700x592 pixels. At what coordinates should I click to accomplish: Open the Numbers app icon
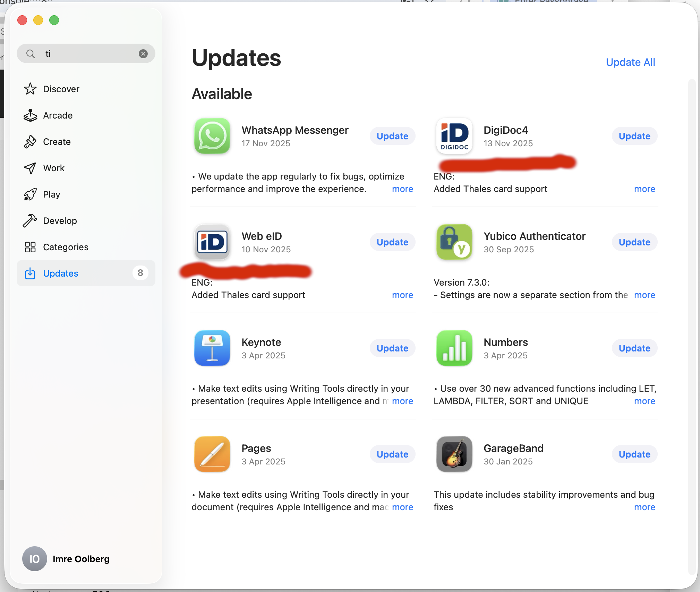(454, 348)
